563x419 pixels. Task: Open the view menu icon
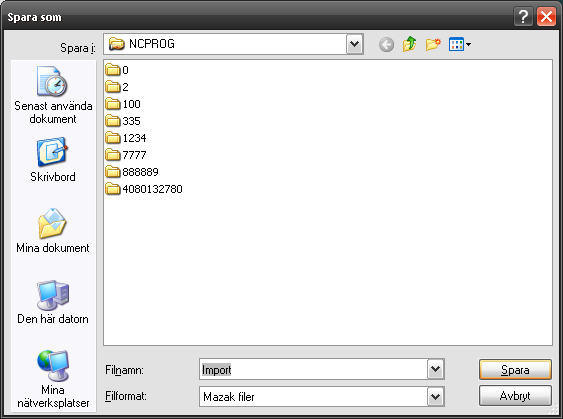pyautogui.click(x=460, y=45)
